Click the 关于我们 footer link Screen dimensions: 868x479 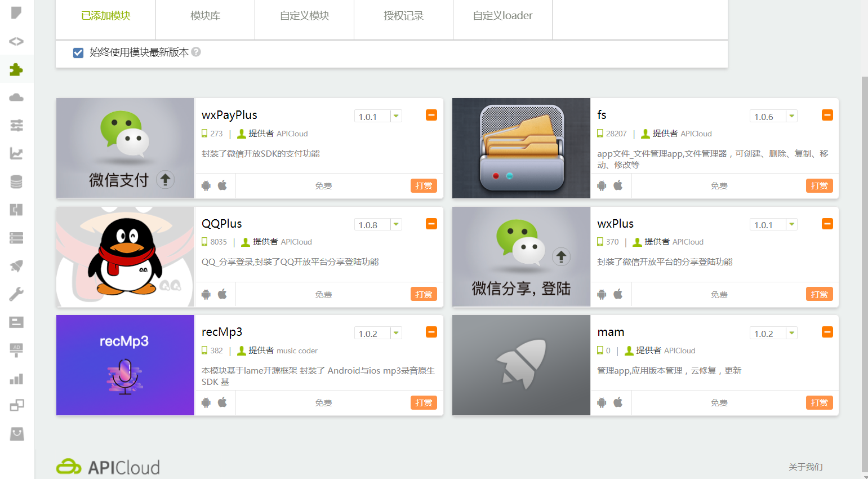click(x=805, y=467)
